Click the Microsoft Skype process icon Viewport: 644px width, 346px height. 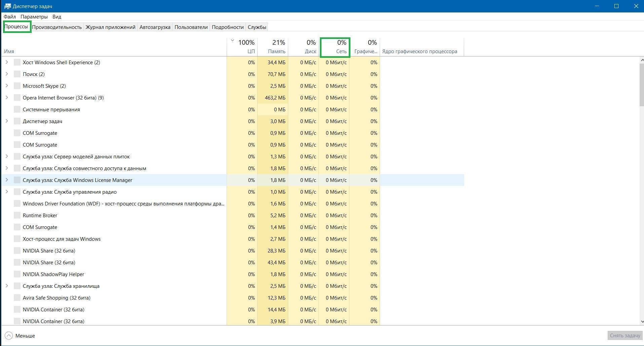(17, 86)
